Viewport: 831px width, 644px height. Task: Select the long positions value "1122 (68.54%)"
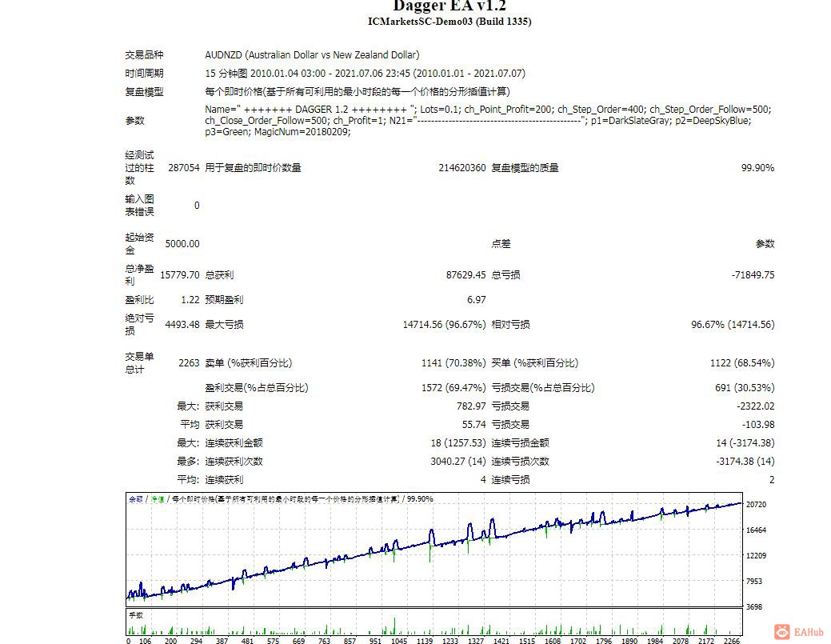pos(742,363)
